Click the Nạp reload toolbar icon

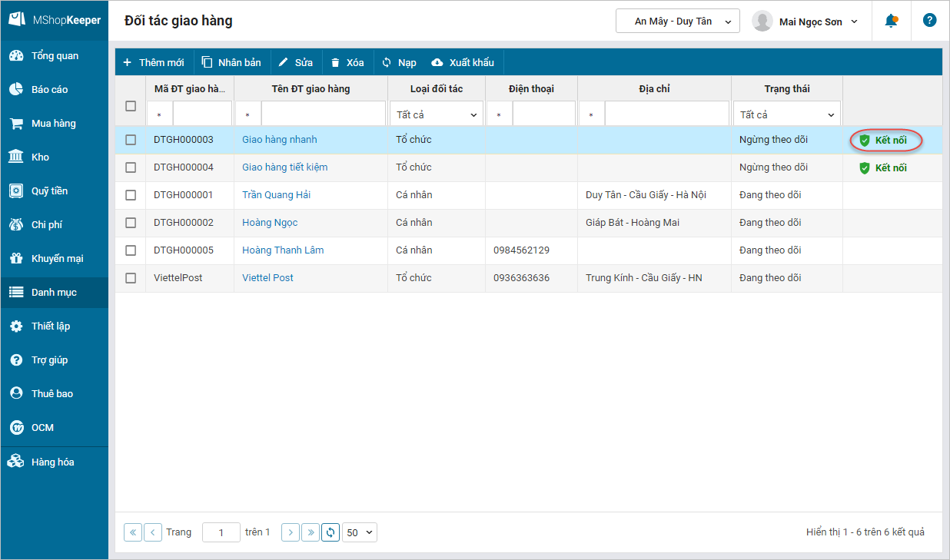point(387,62)
